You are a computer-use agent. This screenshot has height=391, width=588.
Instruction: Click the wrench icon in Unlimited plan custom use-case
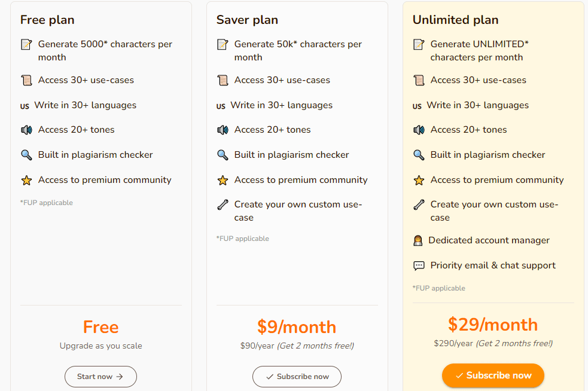(419, 204)
